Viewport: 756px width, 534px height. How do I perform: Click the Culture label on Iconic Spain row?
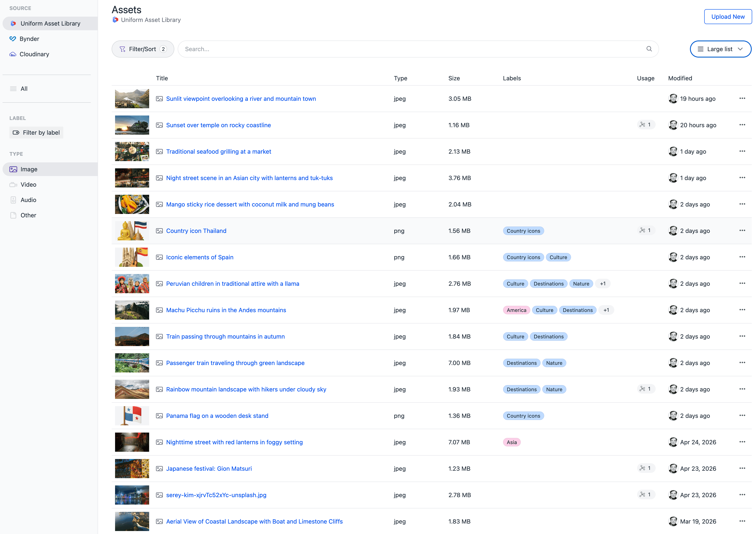tap(558, 257)
